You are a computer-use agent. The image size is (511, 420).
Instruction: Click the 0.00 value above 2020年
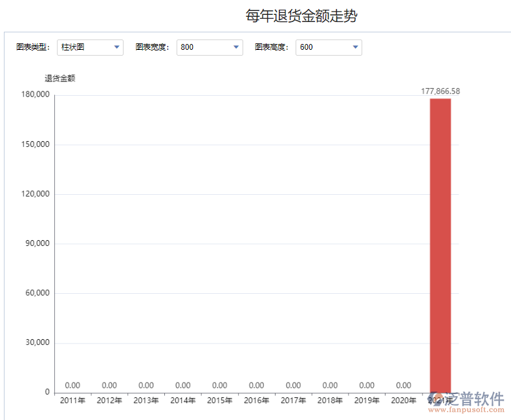coord(404,386)
